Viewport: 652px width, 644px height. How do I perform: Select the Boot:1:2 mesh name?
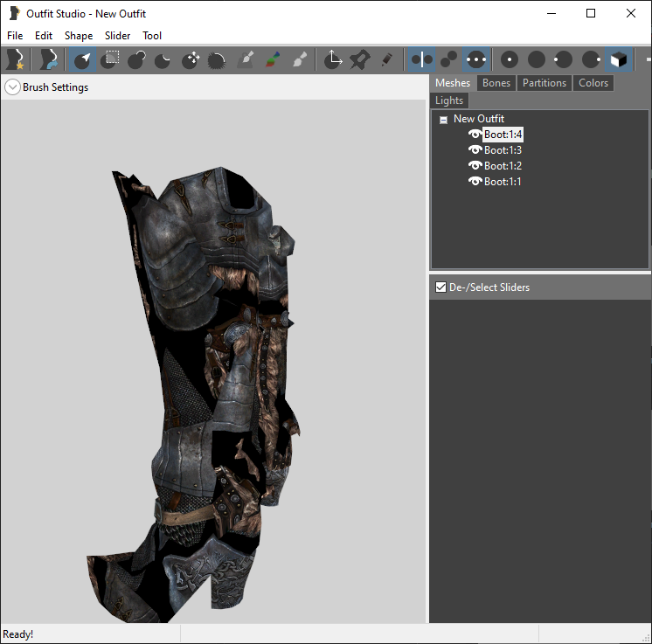[503, 166]
